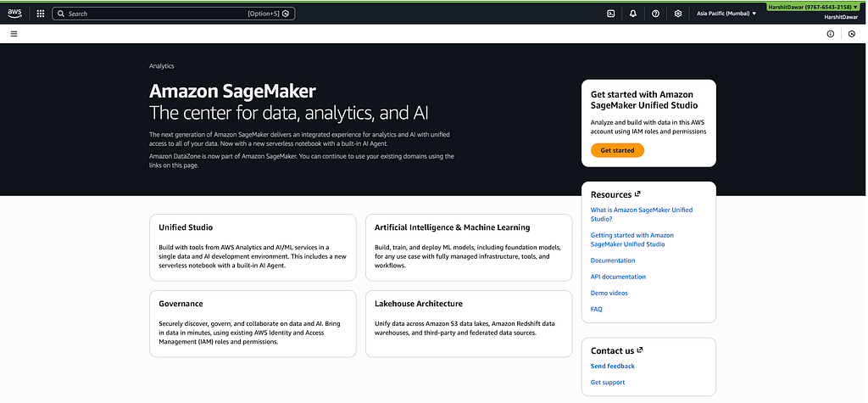Click the Send feedback link

(x=612, y=366)
